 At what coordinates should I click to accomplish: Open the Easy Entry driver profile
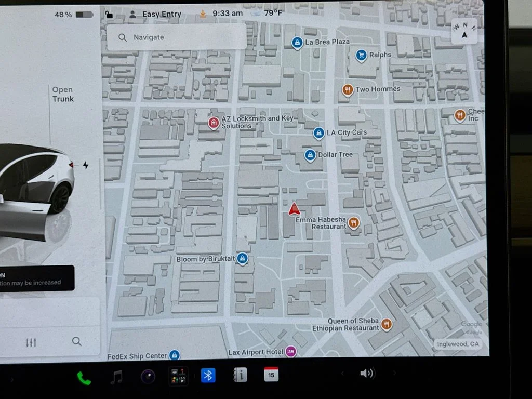[x=156, y=14]
